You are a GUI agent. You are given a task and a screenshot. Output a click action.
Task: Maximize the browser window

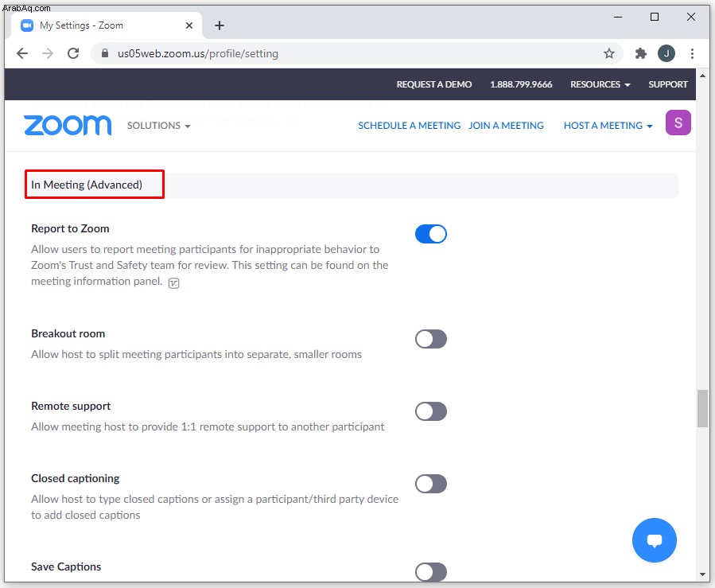tap(655, 17)
